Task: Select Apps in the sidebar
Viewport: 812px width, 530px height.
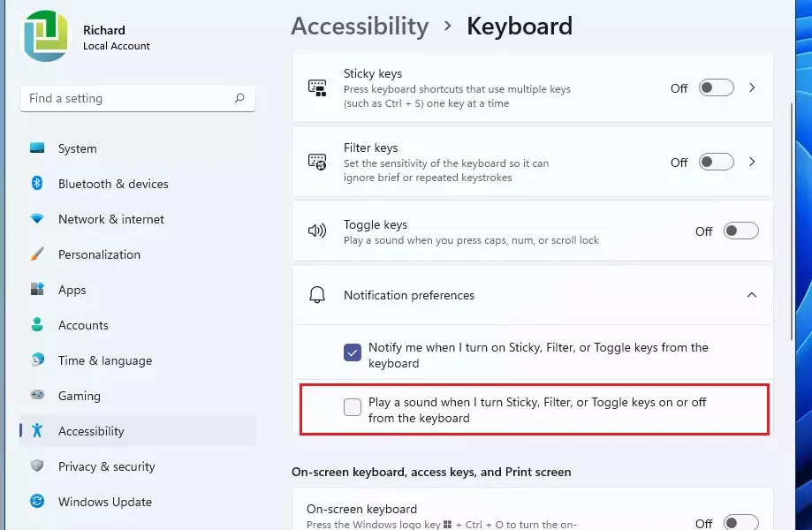Action: point(72,290)
